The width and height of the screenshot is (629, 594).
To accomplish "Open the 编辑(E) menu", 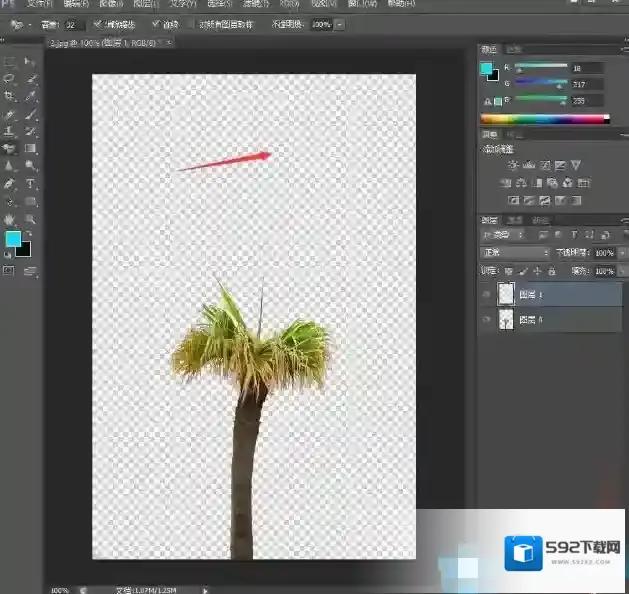I will [x=76, y=4].
